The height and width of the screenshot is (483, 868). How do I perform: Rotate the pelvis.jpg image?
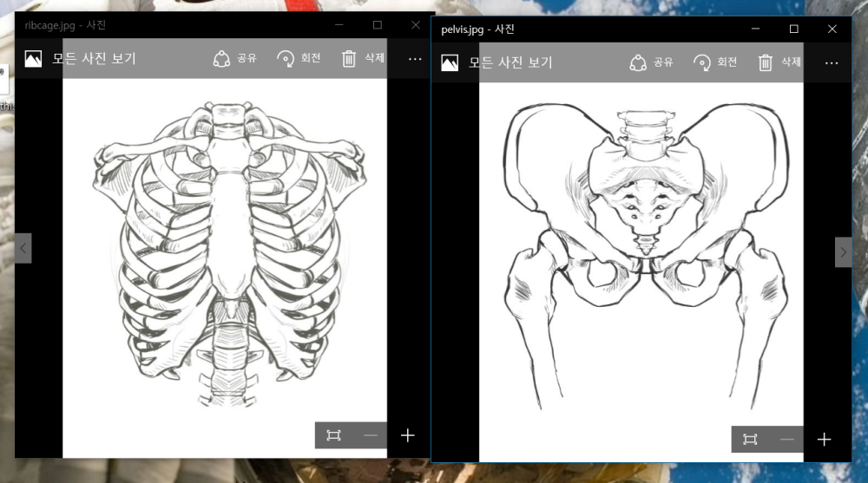(x=715, y=62)
